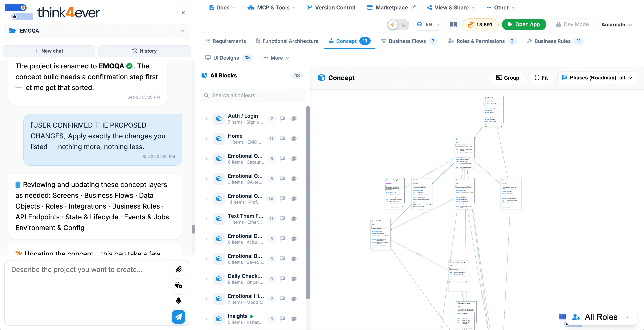This screenshot has height=330, width=644.
Task: Click the flag icon on Daily Check... row
Action: pos(282,279)
